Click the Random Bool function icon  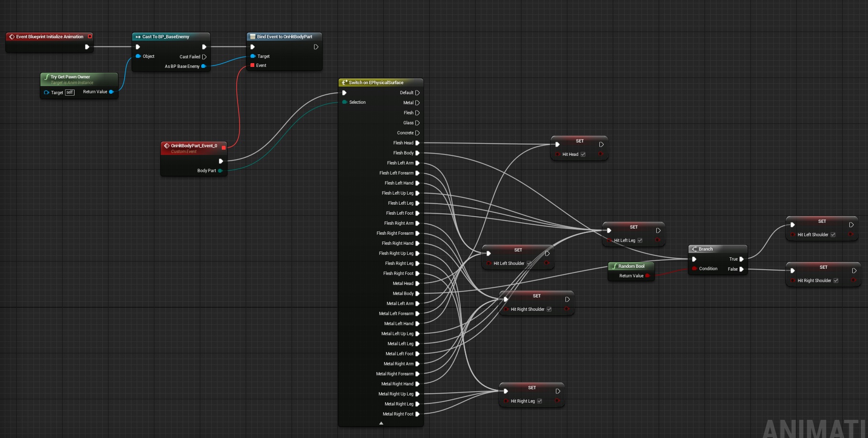tap(615, 266)
